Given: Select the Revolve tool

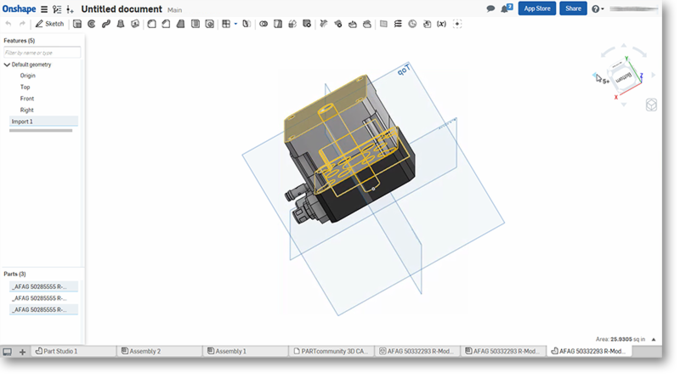Looking at the screenshot, I should 92,24.
